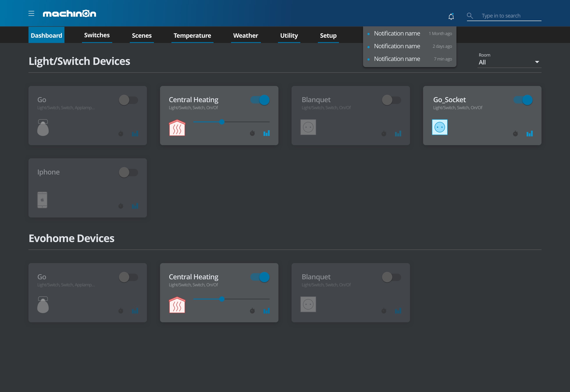Click the search magnifier icon
The image size is (570, 392).
tap(470, 16)
